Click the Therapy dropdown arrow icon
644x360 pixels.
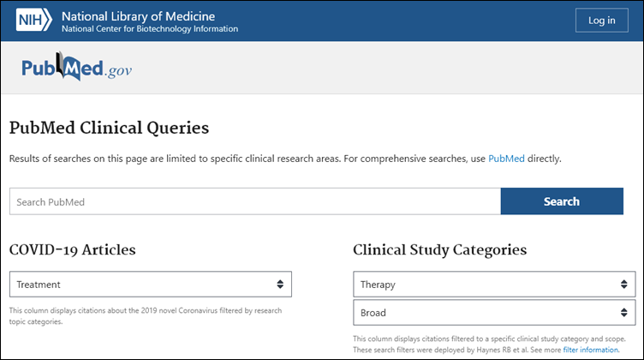pyautogui.click(x=625, y=284)
